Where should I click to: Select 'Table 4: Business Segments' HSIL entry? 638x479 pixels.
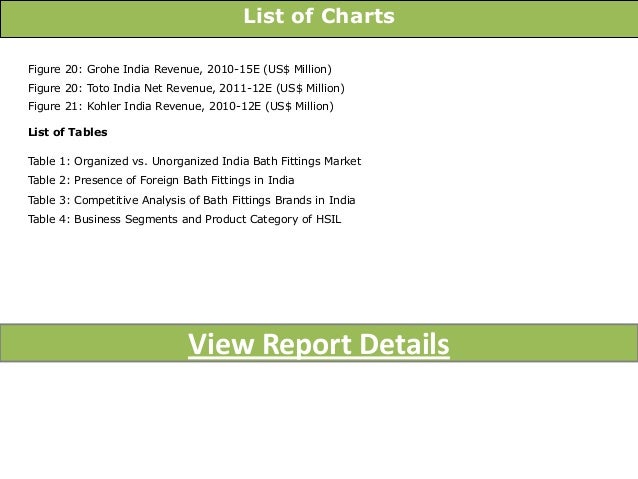(184, 219)
